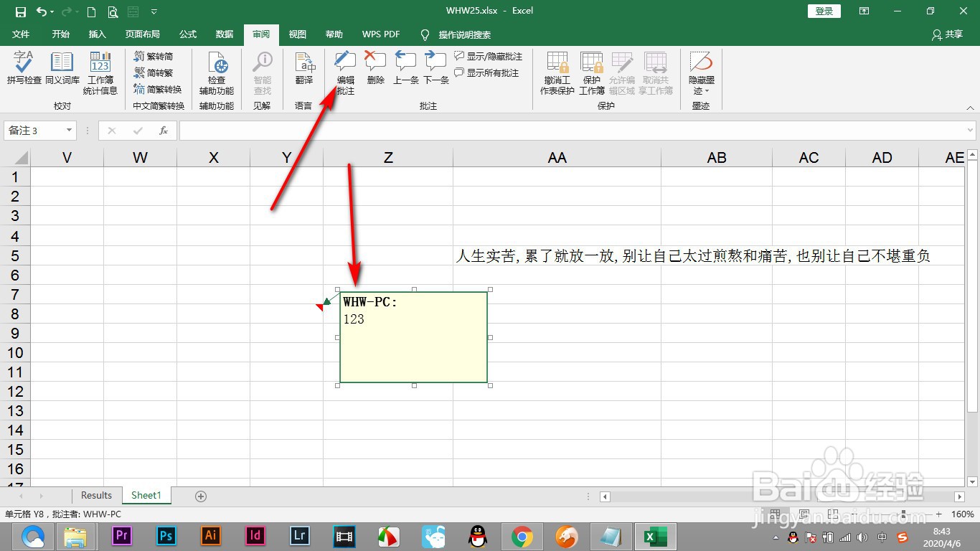This screenshot has width=980, height=551.
Task: Click 繁转简 conversion button
Action: click(154, 56)
